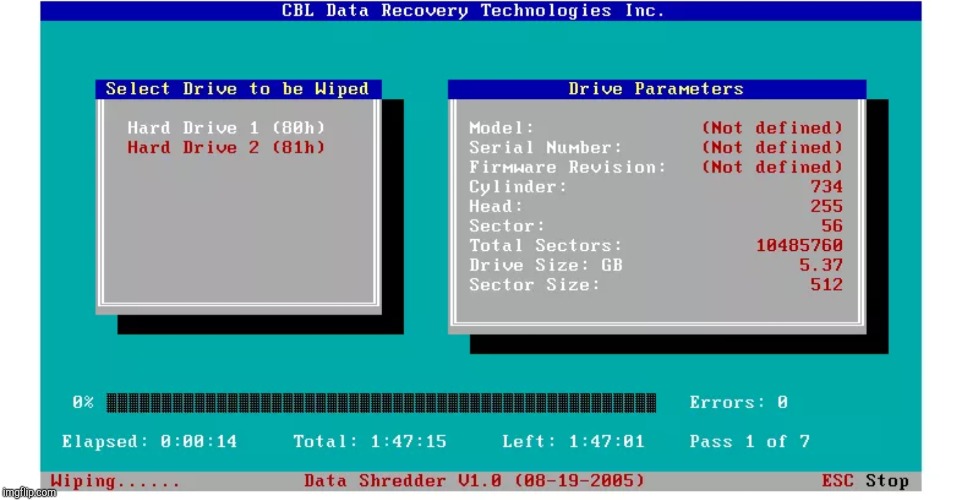Click the Drive Size: GB label
The height and width of the screenshot is (500, 962).
[x=545, y=265]
